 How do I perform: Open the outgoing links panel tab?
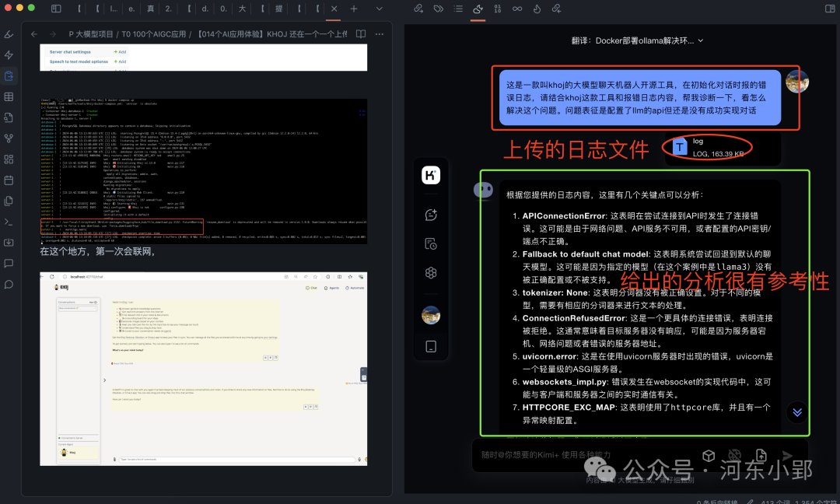click(x=418, y=9)
